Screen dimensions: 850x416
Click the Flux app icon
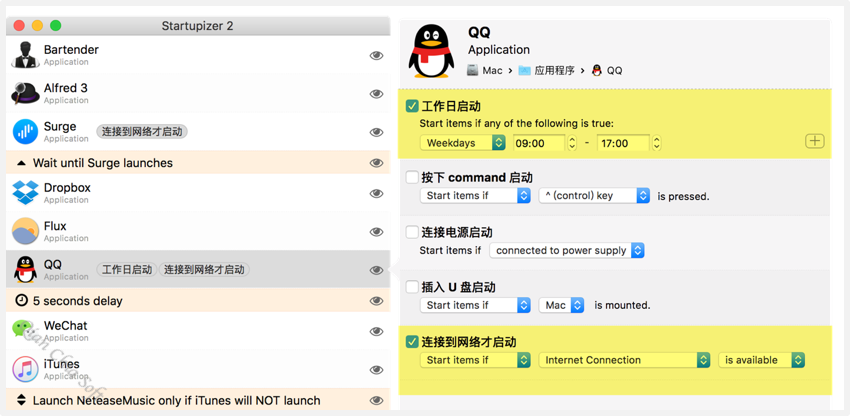coord(25,232)
